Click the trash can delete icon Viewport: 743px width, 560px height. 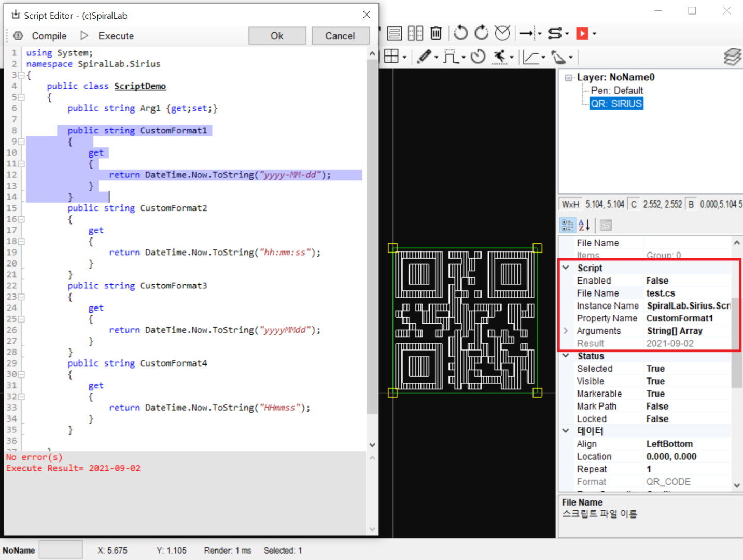436,34
